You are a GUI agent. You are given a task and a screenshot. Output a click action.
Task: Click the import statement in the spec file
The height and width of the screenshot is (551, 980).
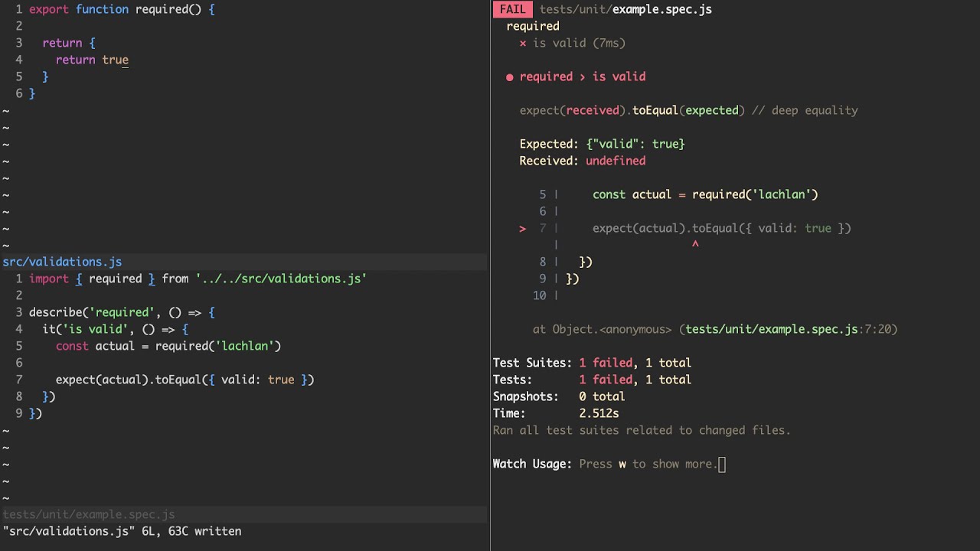[x=198, y=279]
